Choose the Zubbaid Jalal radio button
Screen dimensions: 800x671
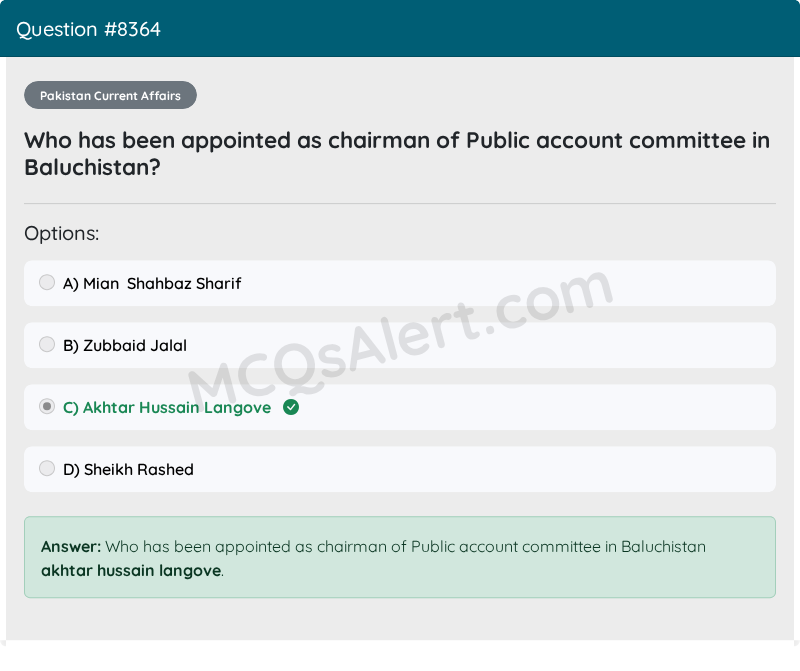point(47,344)
